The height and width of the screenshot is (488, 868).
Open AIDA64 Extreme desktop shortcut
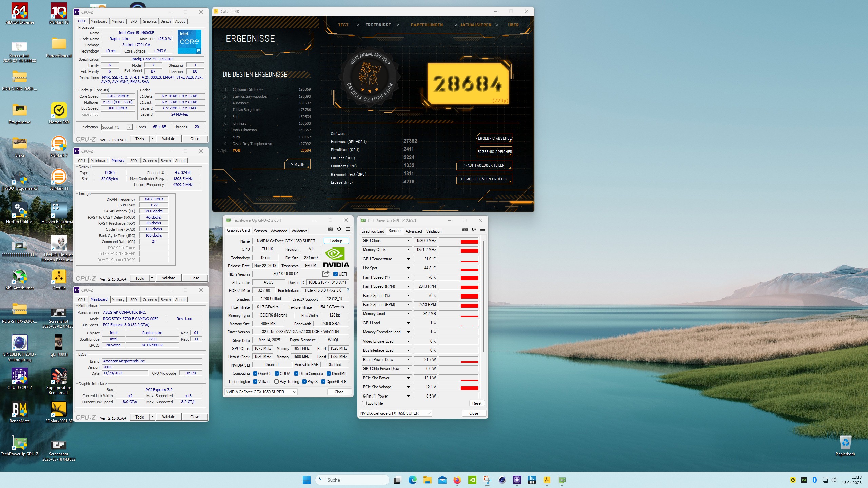[20, 14]
